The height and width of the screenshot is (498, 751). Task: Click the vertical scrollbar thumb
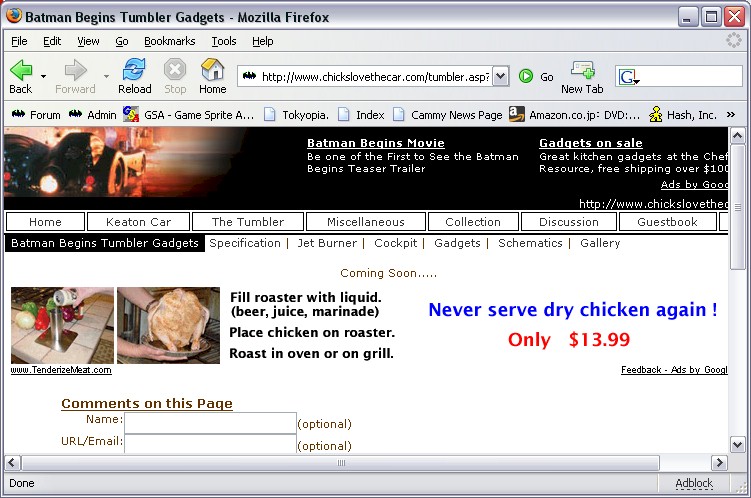click(x=737, y=208)
